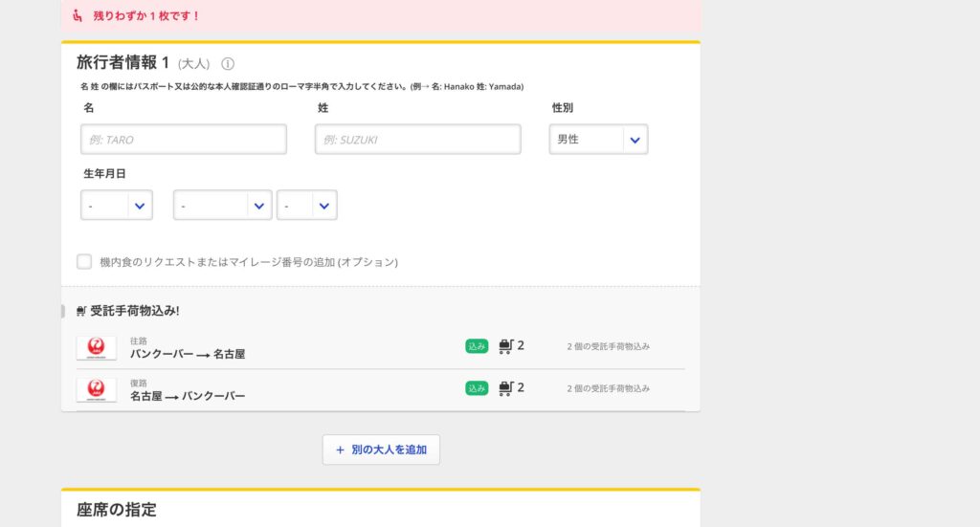Click the green 込み badge on the 往路 row
This screenshot has width=980, height=527.
(x=477, y=346)
